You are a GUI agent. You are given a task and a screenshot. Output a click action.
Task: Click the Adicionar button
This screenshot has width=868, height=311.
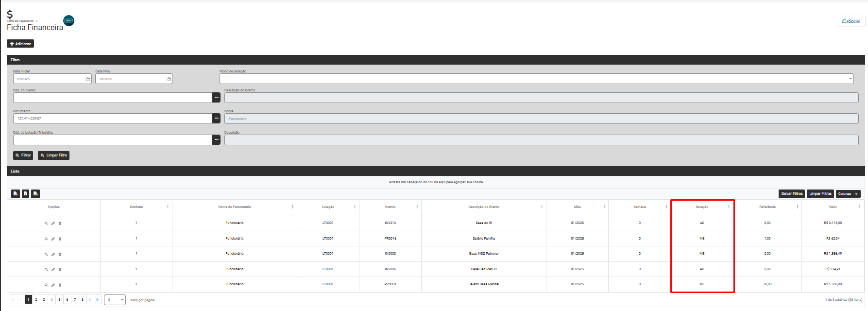(x=20, y=44)
